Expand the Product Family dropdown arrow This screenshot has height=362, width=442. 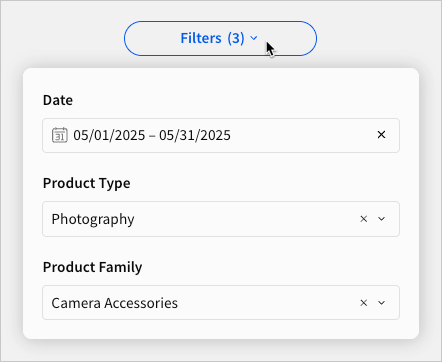(x=382, y=303)
